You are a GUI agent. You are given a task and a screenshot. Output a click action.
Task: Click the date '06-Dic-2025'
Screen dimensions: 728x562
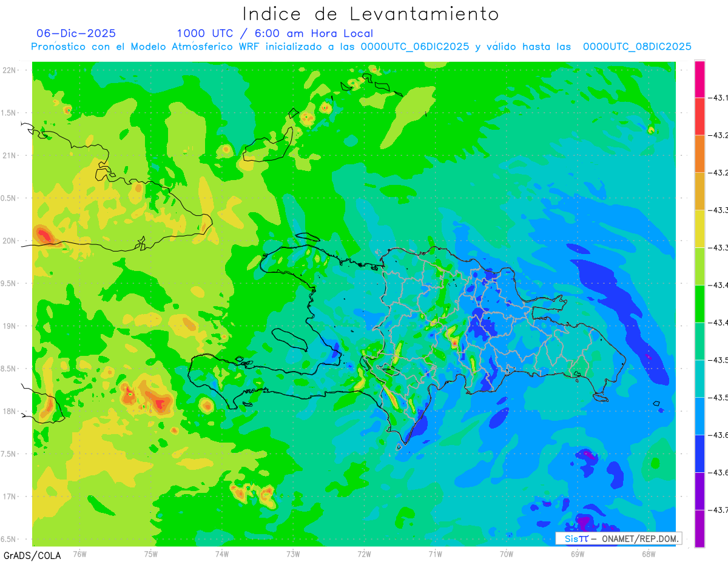point(76,33)
